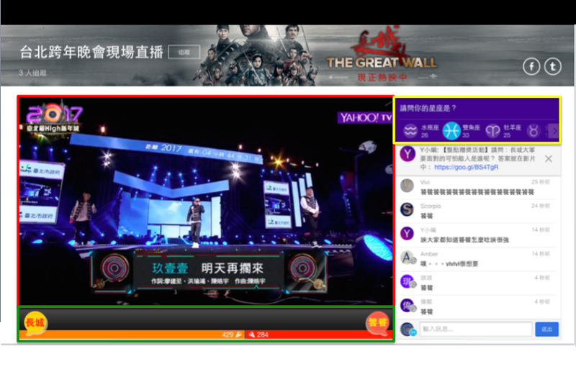Click Vivi's avatar in the chat
The image size is (576, 392).
tap(407, 186)
